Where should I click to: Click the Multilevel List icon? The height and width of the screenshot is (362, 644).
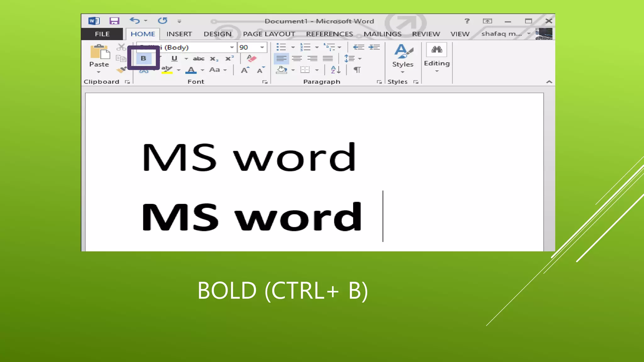tap(329, 47)
